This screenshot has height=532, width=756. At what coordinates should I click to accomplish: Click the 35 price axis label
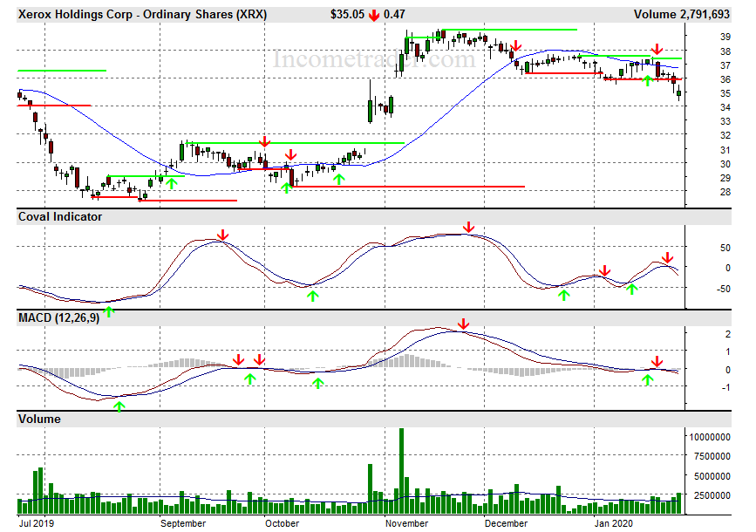(725, 93)
